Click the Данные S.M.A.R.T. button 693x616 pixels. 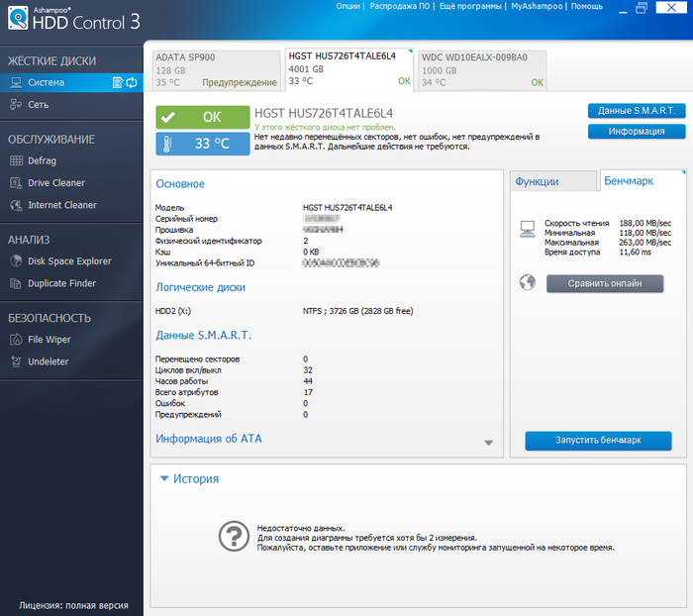[637, 111]
